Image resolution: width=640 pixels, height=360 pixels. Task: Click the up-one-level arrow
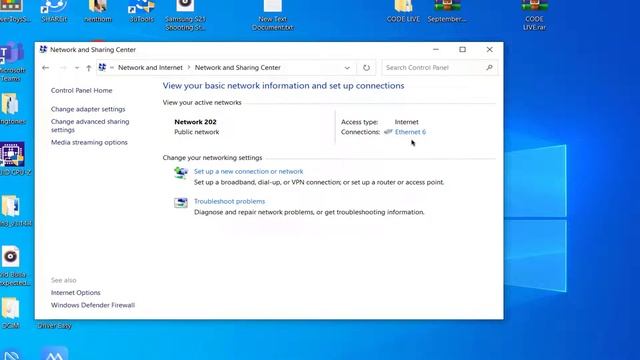tap(89, 68)
